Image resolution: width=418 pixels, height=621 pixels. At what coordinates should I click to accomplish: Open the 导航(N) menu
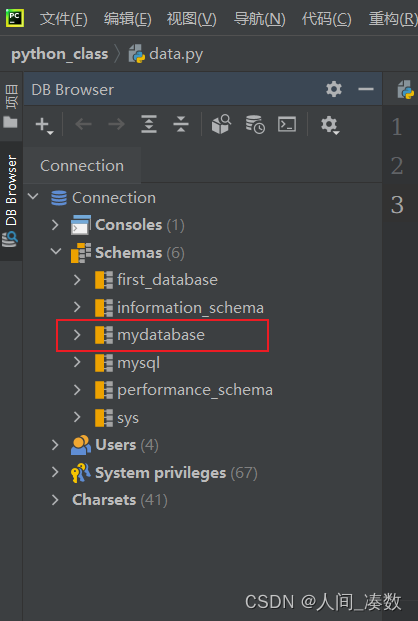pos(260,19)
